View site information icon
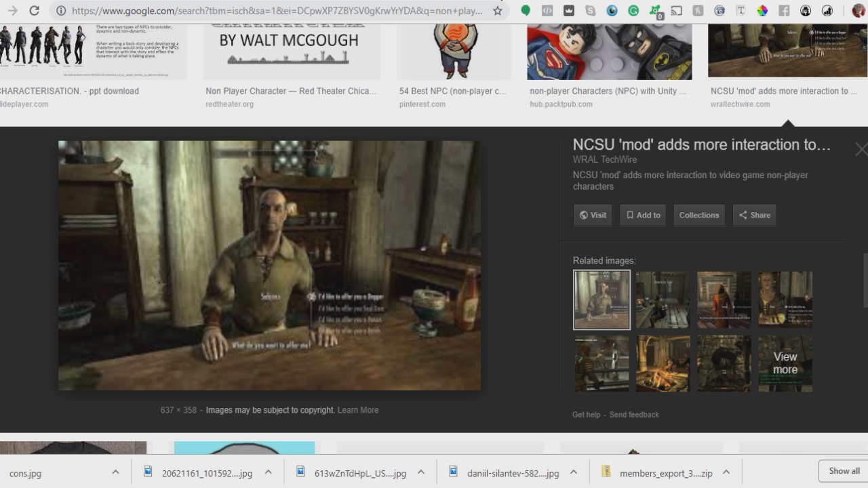Screen dimensions: 868x488 pos(61,11)
